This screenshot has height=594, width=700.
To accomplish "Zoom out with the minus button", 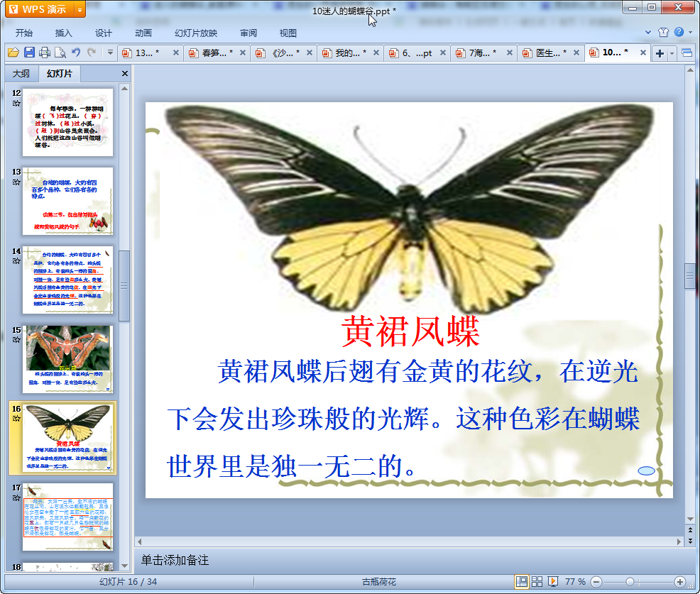I will pos(596,581).
